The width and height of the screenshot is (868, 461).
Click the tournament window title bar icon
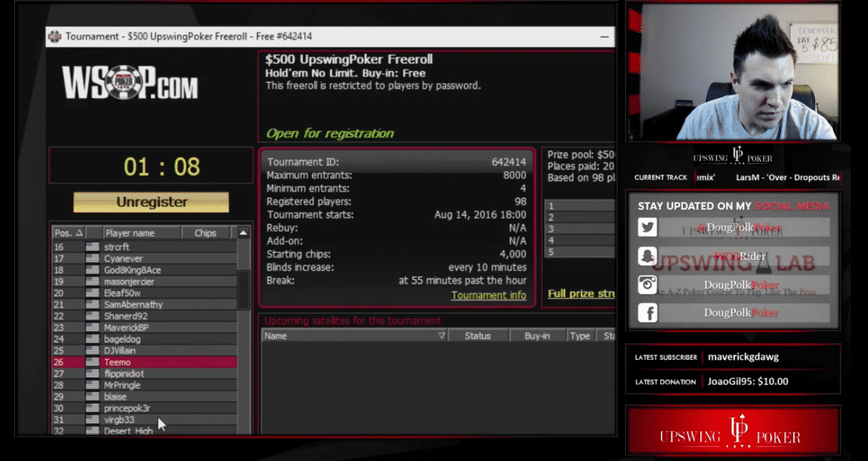click(x=55, y=36)
